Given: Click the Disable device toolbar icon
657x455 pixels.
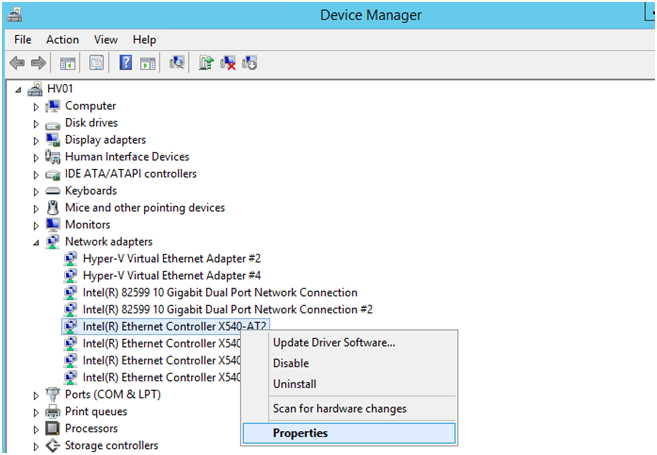Looking at the screenshot, I should 249,63.
